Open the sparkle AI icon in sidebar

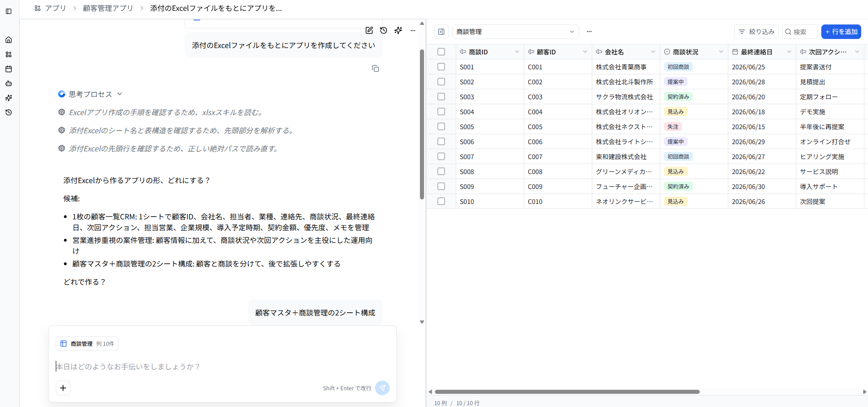[9, 98]
